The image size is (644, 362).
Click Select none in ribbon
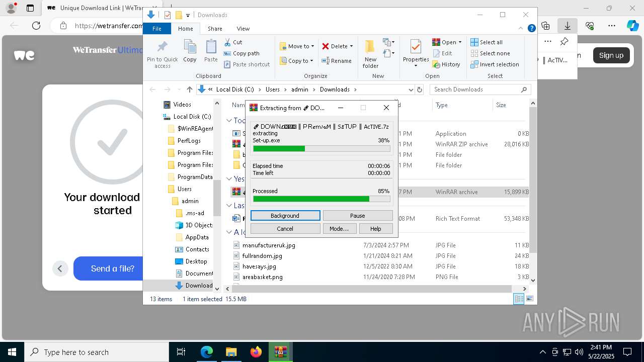(x=491, y=53)
